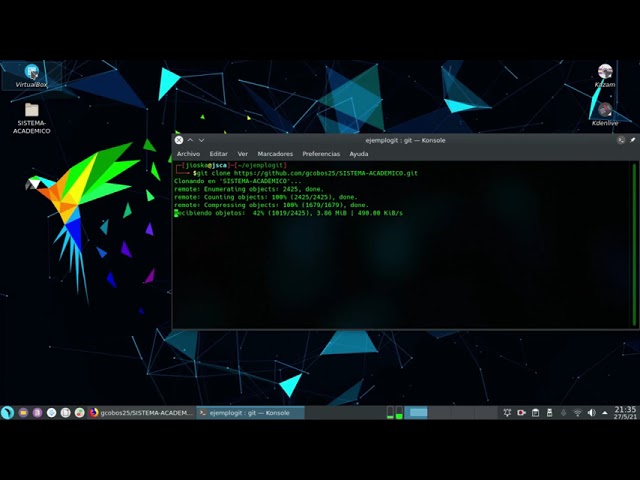Open the Wi-Fi network tray icon
640x480 pixels.
577,413
